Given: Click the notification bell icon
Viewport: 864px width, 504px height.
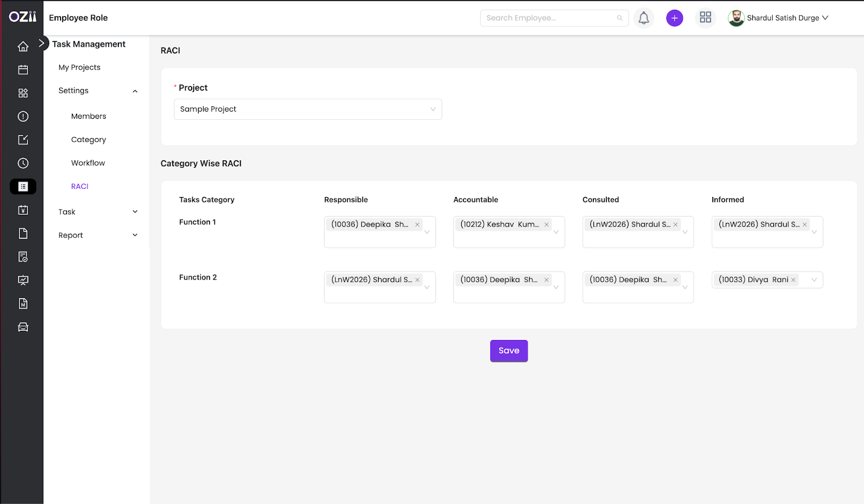Looking at the screenshot, I should point(643,18).
